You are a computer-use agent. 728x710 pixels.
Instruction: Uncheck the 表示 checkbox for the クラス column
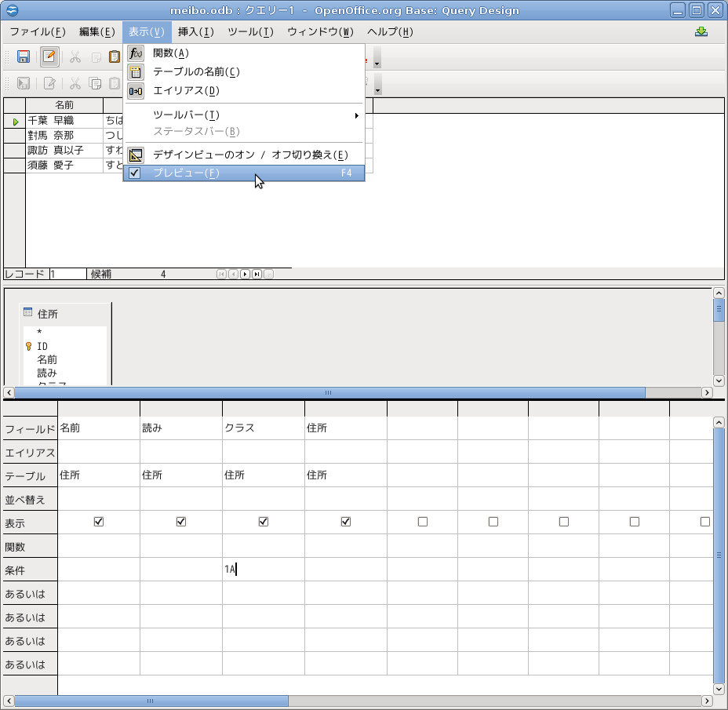(264, 522)
